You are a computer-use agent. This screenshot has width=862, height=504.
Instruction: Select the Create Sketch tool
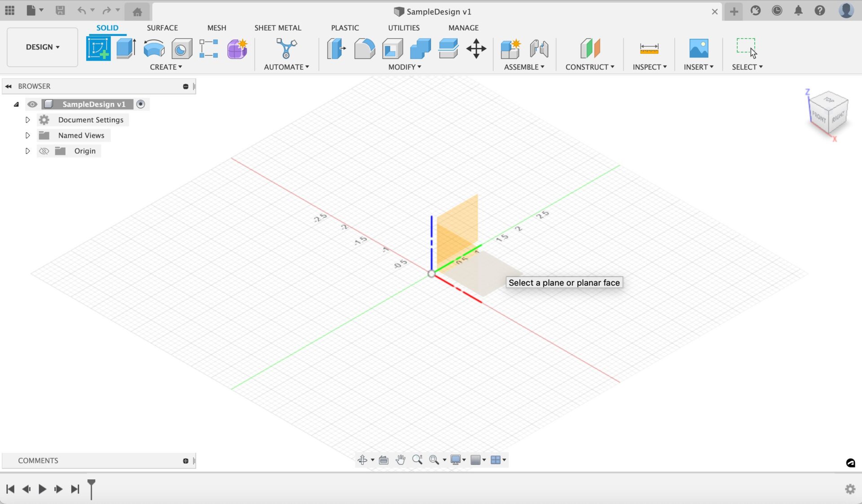98,48
